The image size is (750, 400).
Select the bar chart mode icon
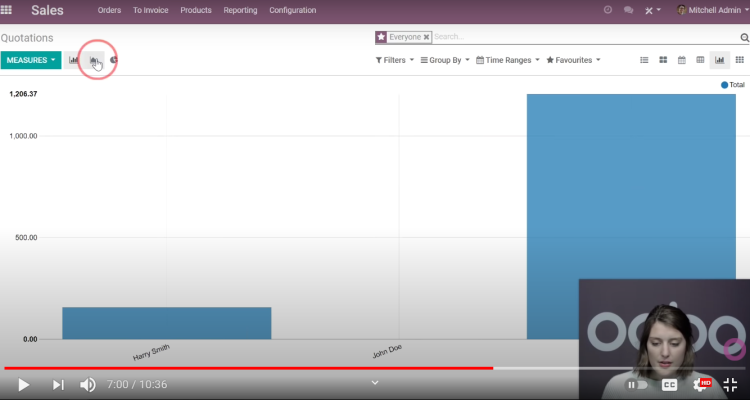[x=73, y=60]
